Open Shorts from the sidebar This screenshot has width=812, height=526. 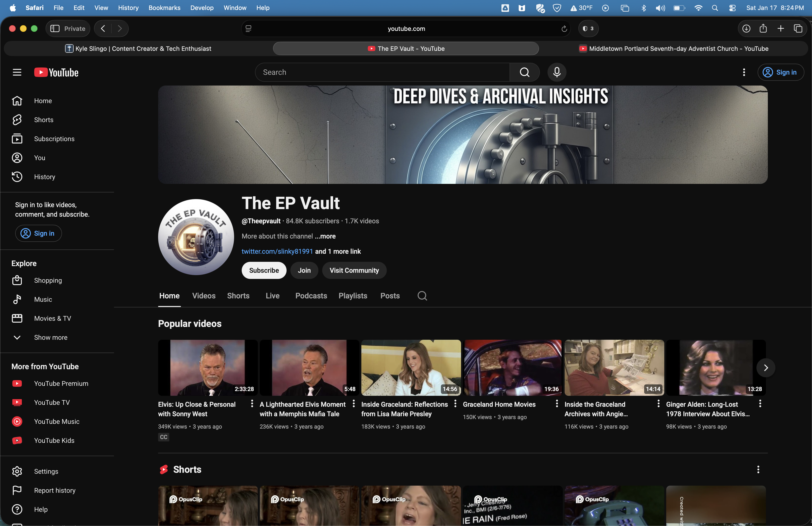pyautogui.click(x=44, y=120)
